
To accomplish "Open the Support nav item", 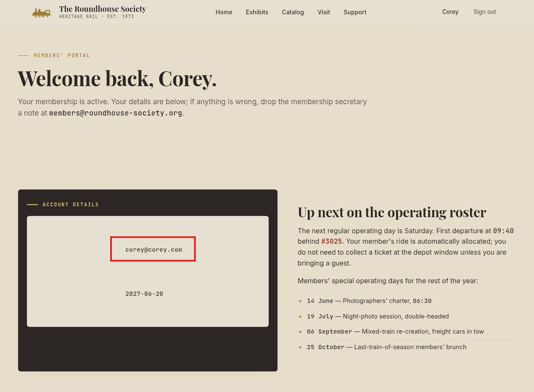I will pos(355,12).
